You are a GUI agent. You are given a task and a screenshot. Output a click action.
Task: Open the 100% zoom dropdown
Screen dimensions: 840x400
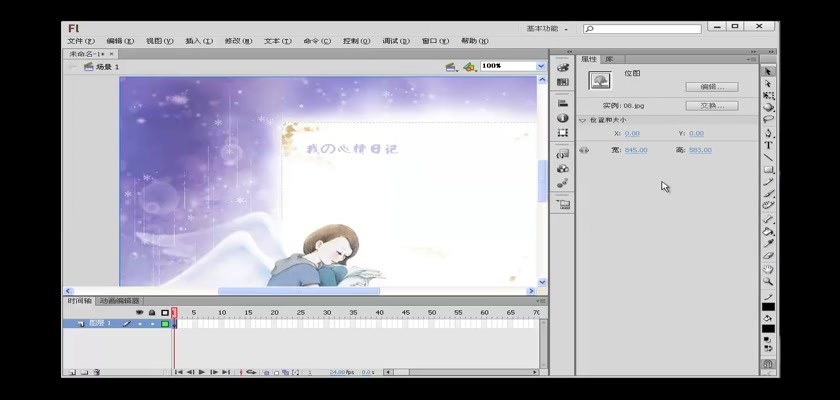point(541,66)
